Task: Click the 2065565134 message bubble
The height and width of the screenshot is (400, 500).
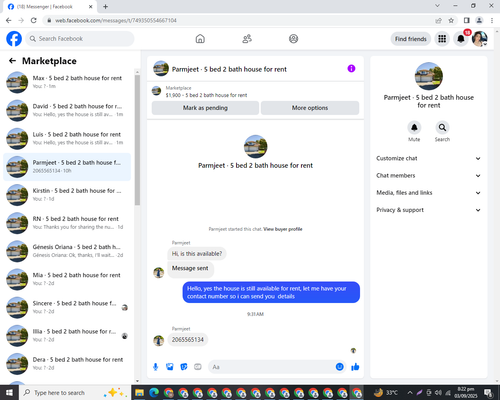Action: tap(188, 340)
